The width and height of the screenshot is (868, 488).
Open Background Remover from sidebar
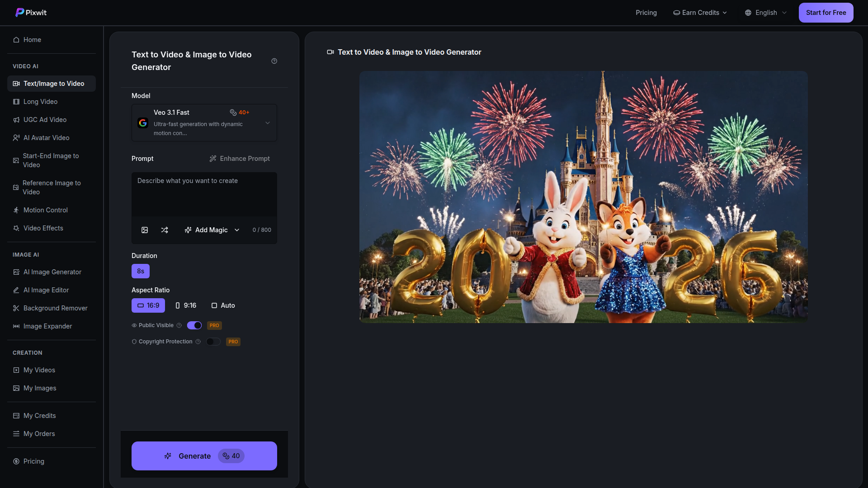(55, 308)
